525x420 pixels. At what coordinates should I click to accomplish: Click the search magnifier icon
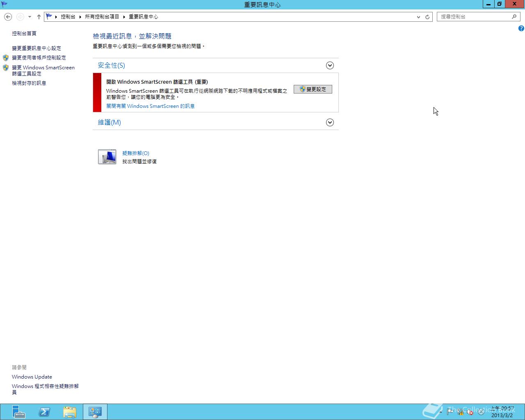pos(514,17)
